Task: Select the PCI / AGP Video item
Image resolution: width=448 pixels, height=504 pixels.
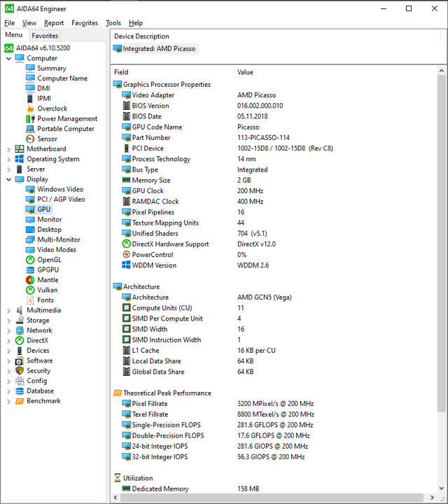Action: [61, 199]
